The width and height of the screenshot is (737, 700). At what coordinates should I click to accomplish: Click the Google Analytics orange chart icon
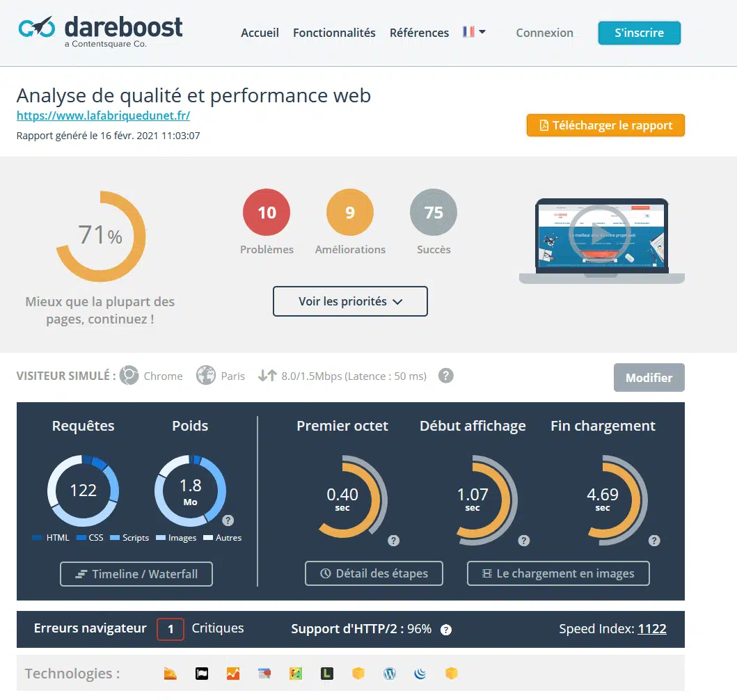click(233, 674)
